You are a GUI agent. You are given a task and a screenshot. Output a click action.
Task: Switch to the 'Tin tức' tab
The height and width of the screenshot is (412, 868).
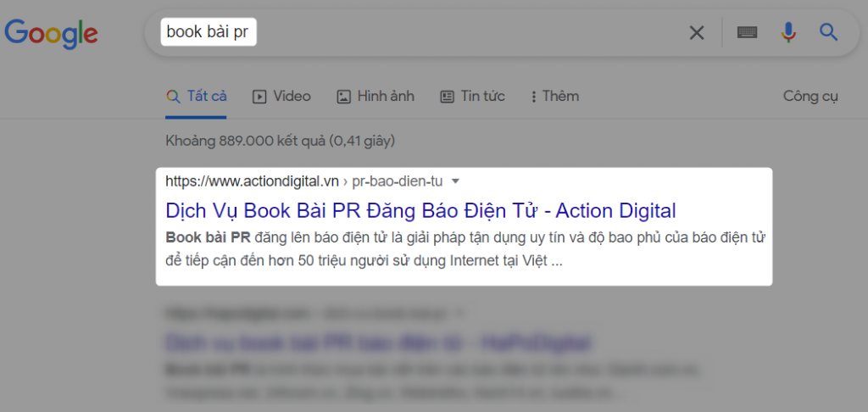(472, 97)
